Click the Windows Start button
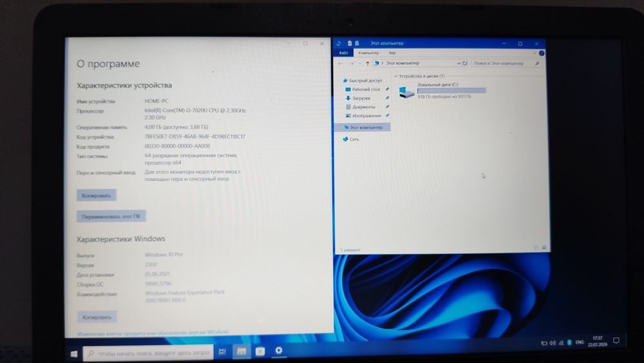The height and width of the screenshot is (363, 644). 74,353
